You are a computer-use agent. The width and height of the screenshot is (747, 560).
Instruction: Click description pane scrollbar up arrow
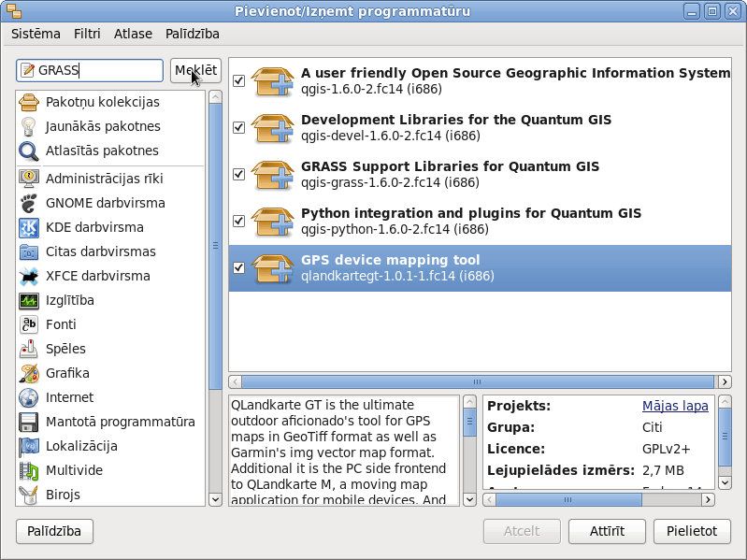coord(469,401)
